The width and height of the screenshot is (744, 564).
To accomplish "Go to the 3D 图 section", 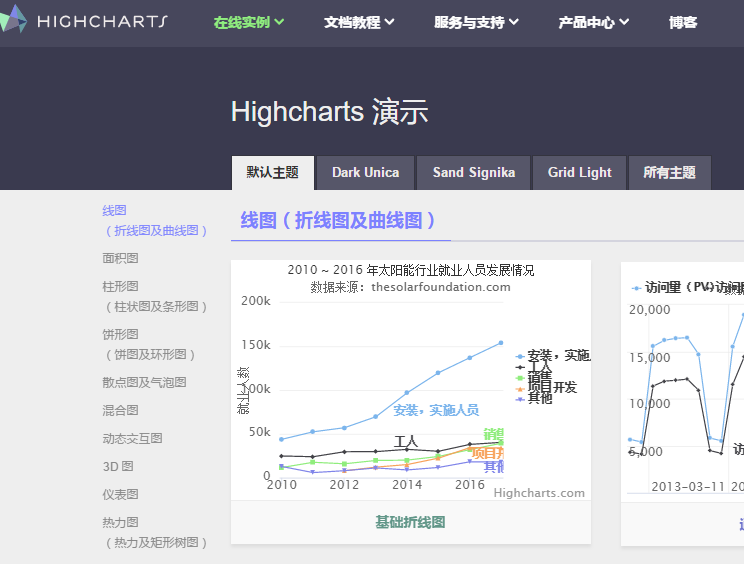I will pos(118,466).
